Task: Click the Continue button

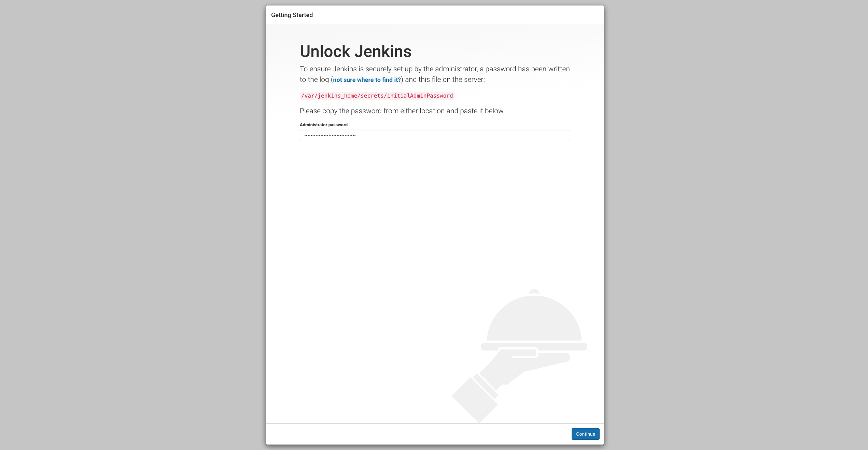Action: pos(585,434)
